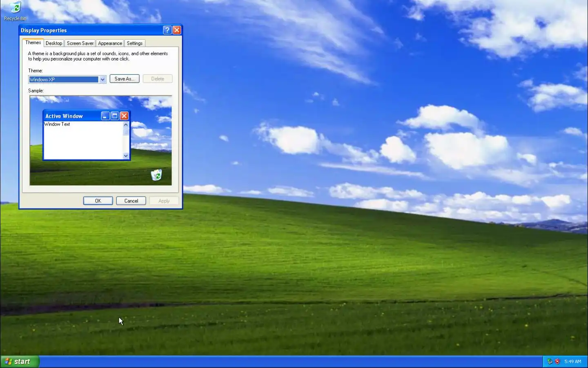This screenshot has height=368, width=588.
Task: Open the Start menu
Action: pos(20,361)
